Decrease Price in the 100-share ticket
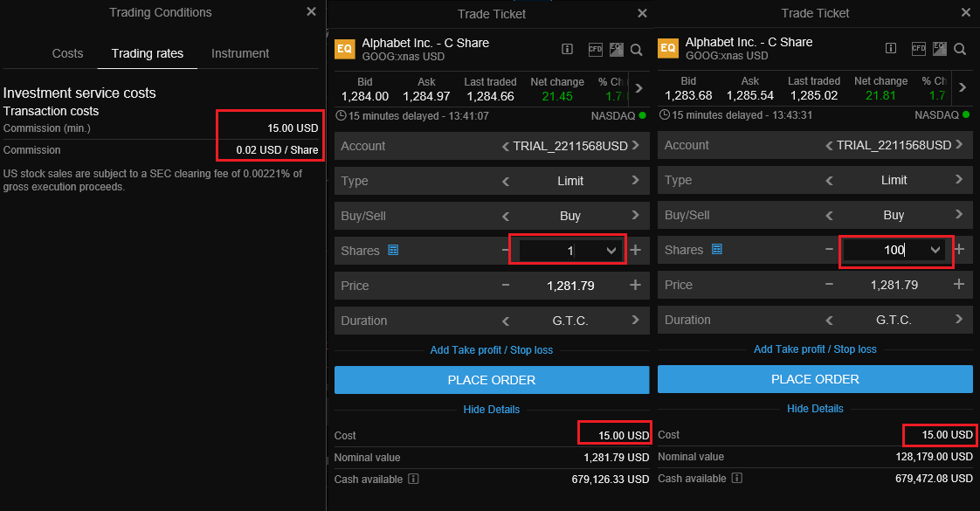 point(829,285)
